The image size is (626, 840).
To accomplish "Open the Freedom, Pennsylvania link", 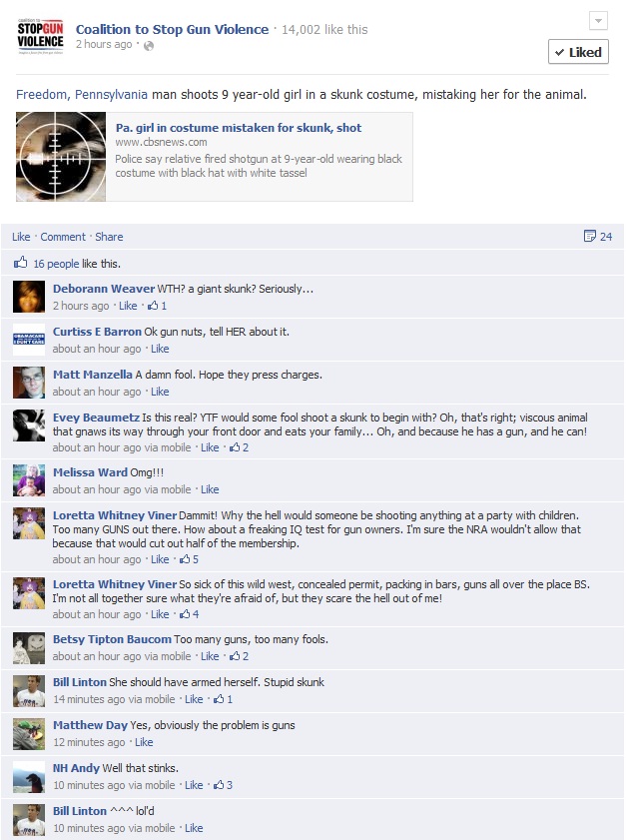I will pyautogui.click(x=82, y=94).
